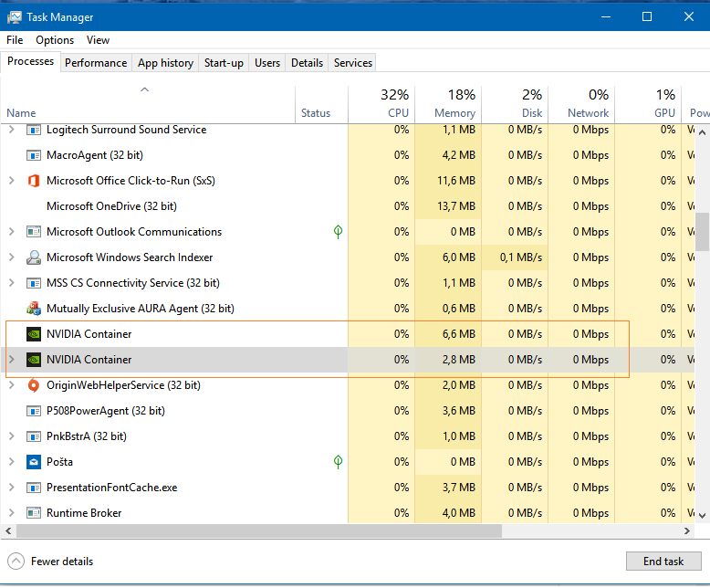Image resolution: width=710 pixels, height=588 pixels.
Task: Click the 13,7 MB memory value
Action: pyautogui.click(x=456, y=206)
